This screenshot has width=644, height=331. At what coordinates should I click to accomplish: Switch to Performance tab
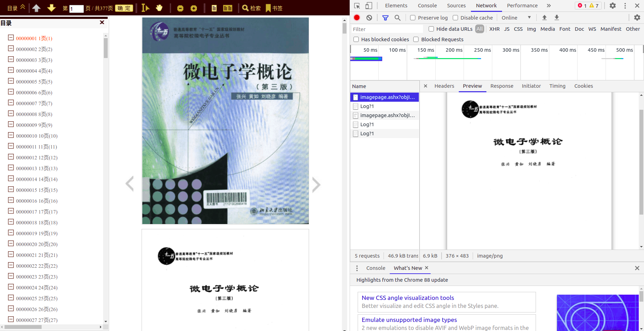point(522,6)
